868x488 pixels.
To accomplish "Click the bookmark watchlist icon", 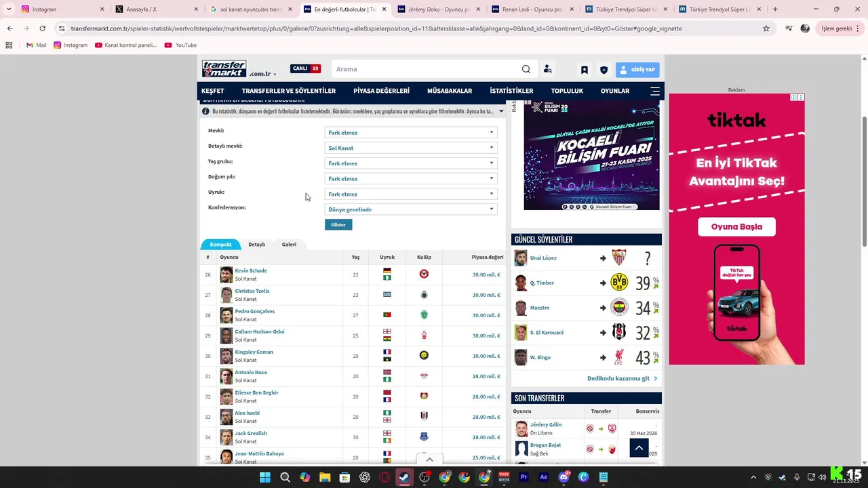I will pos(584,70).
